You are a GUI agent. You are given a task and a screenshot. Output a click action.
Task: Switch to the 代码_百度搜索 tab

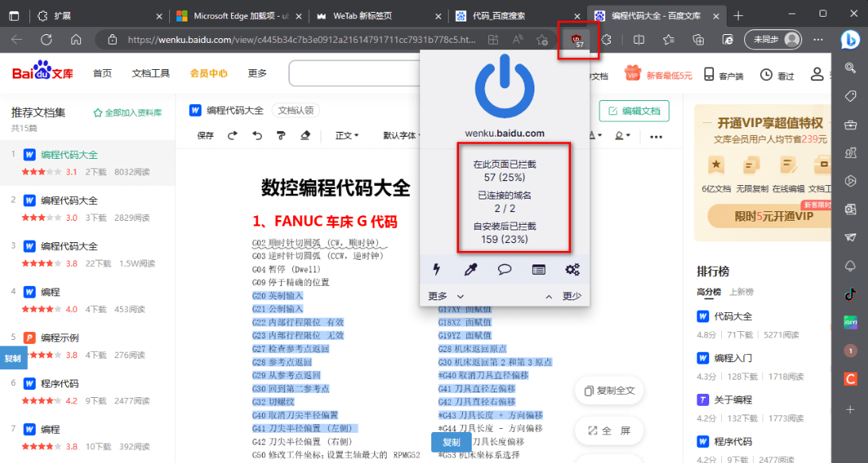tap(517, 16)
